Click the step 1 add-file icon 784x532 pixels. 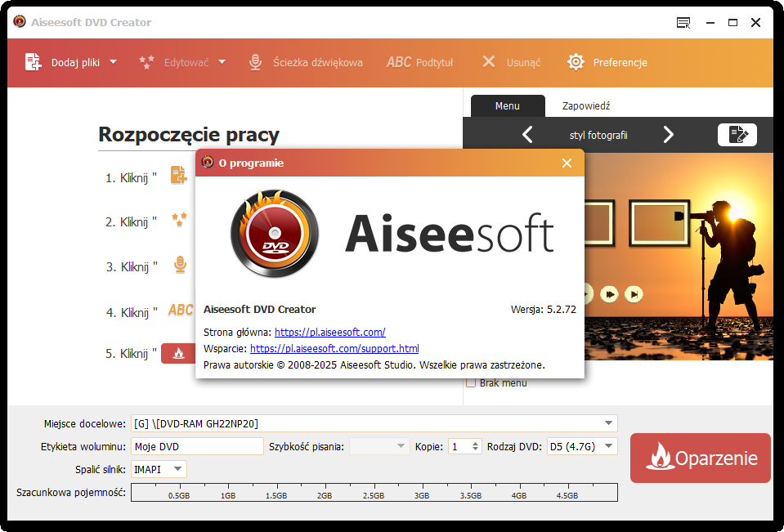point(178,176)
